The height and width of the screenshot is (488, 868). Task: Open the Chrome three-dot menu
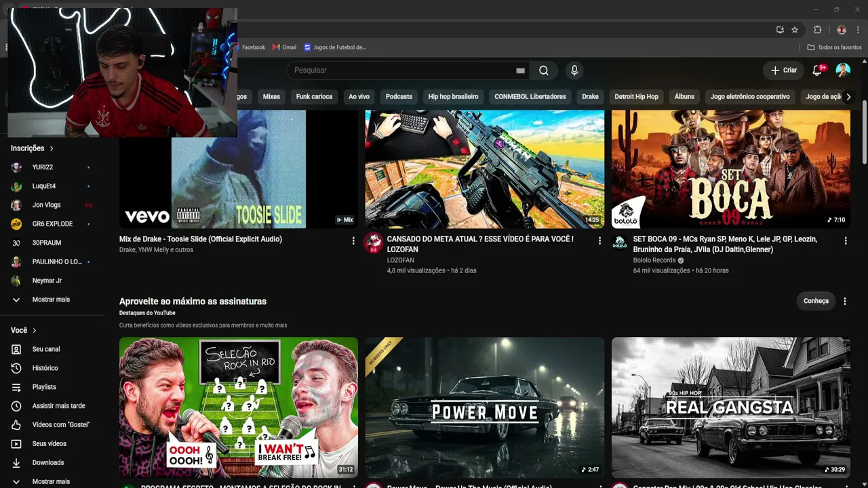pyautogui.click(x=859, y=30)
